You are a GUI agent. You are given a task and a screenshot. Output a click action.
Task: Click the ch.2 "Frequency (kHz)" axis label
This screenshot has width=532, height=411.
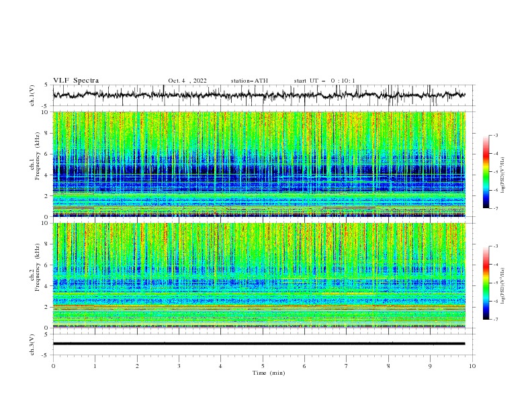click(x=38, y=267)
